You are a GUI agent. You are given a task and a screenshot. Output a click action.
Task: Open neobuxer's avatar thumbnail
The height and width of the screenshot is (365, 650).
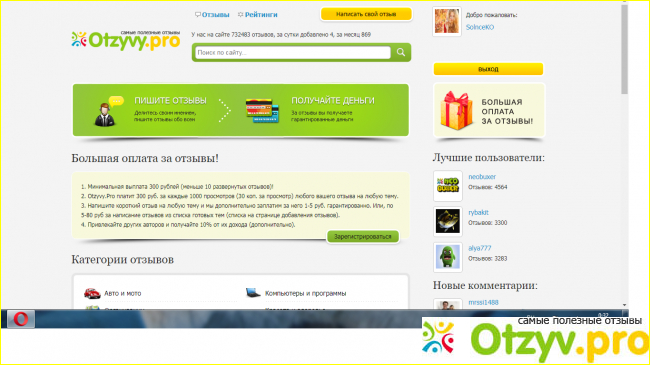(448, 185)
